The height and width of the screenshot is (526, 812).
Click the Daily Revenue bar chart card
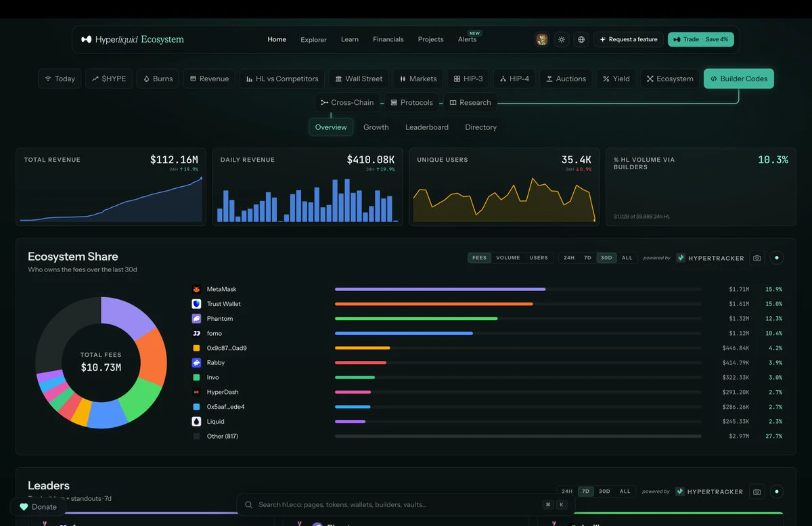pyautogui.click(x=308, y=187)
